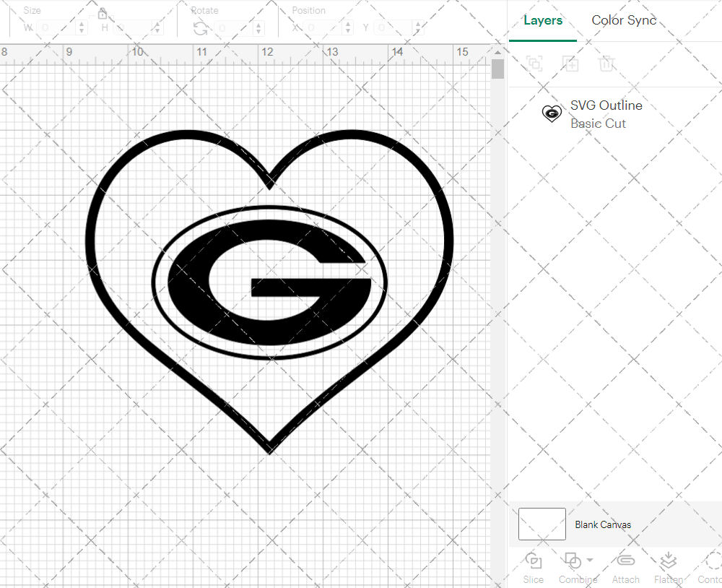Click the Basic Cut operation text
Image resolution: width=722 pixels, height=588 pixels.
(598, 124)
